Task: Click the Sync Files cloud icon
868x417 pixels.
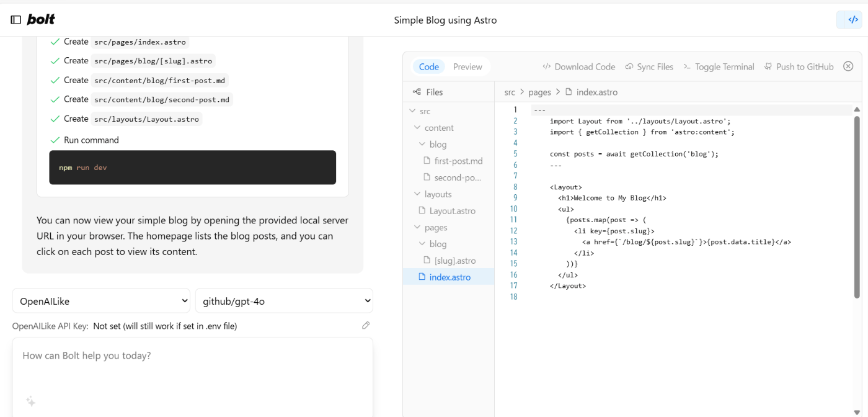Action: coord(629,66)
